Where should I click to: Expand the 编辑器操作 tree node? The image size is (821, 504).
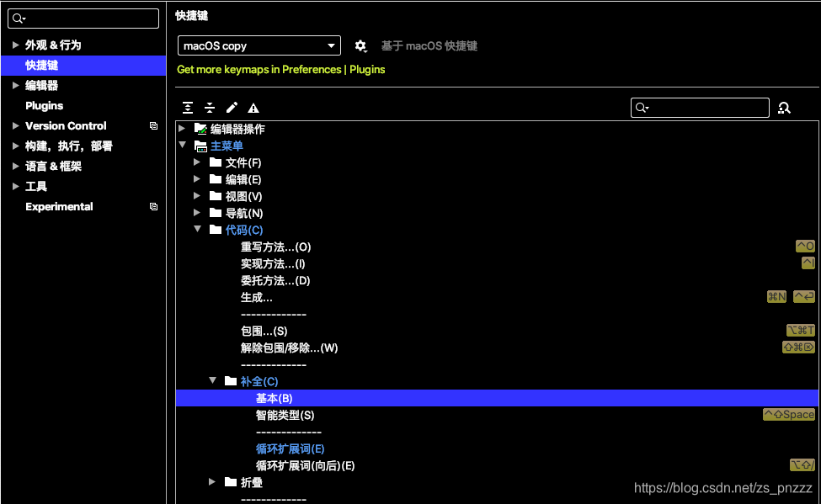[182, 128]
